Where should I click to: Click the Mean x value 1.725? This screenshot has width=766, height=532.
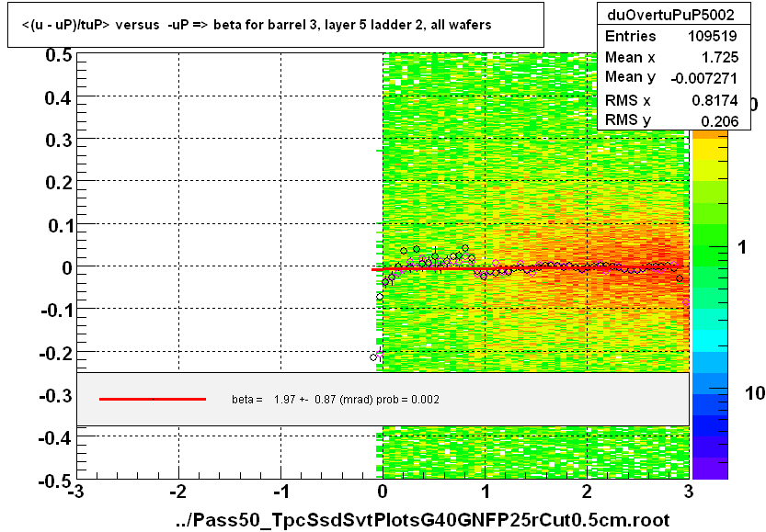click(720, 57)
